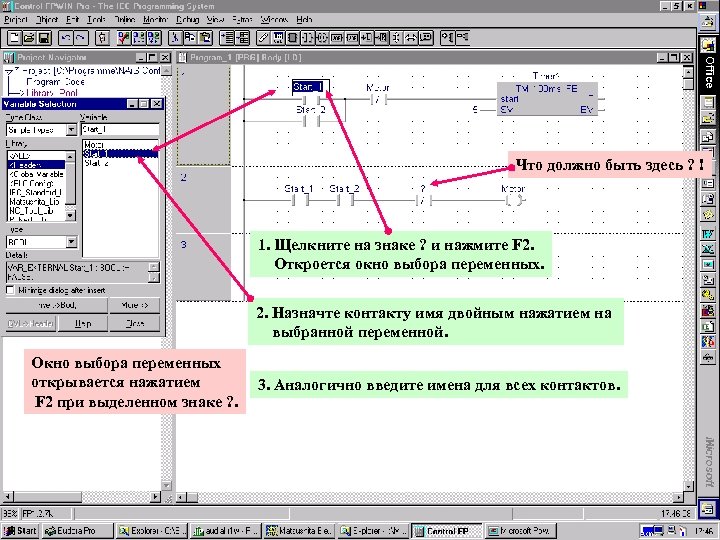Screen dimensions: 720x540
Task: Click the red checkmark Check toolbar icon
Action: click(124, 38)
